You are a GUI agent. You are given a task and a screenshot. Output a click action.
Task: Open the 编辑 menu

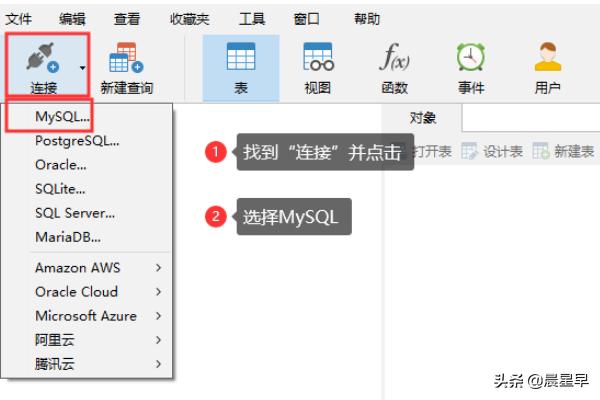pyautogui.click(x=72, y=19)
